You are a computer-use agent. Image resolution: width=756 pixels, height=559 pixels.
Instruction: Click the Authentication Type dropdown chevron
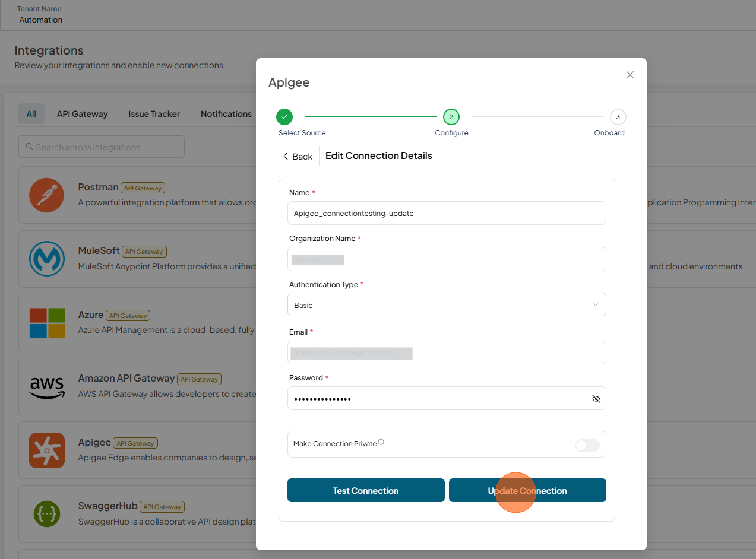[x=596, y=304]
